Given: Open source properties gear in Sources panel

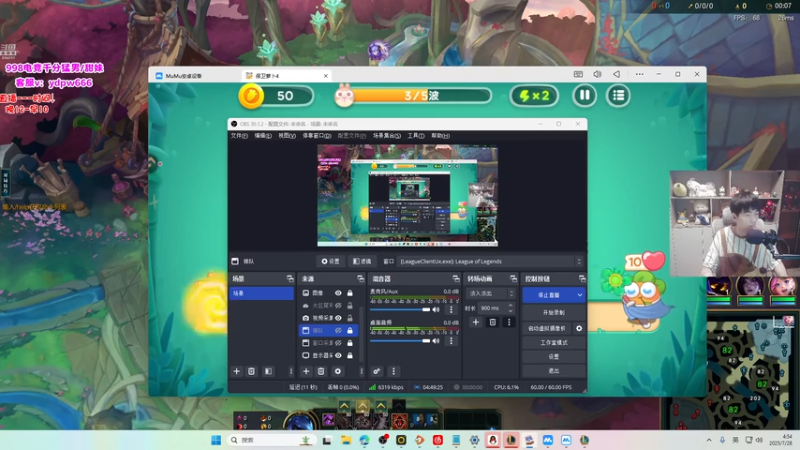Looking at the screenshot, I should (x=337, y=371).
